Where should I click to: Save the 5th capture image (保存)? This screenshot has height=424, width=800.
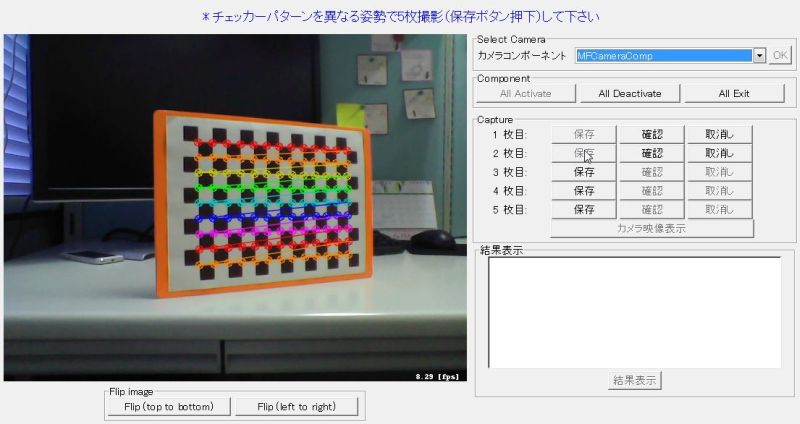[x=584, y=210]
